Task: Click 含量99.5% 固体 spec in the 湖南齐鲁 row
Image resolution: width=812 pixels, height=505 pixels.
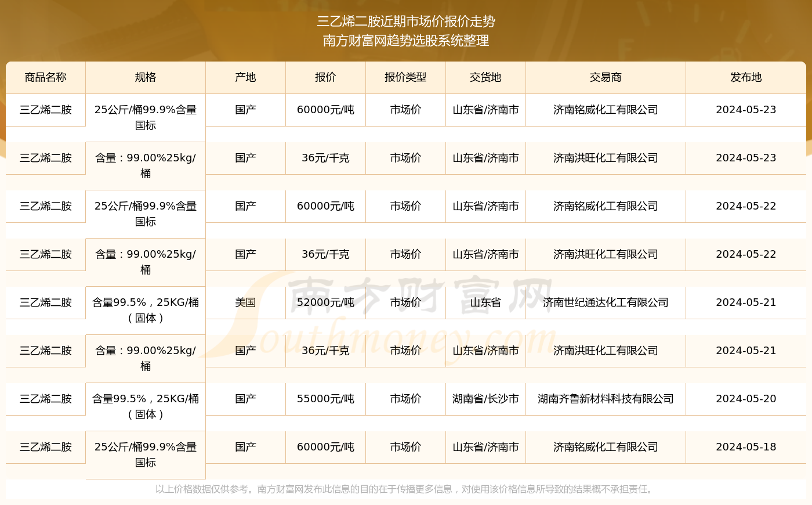Action: [x=146, y=406]
